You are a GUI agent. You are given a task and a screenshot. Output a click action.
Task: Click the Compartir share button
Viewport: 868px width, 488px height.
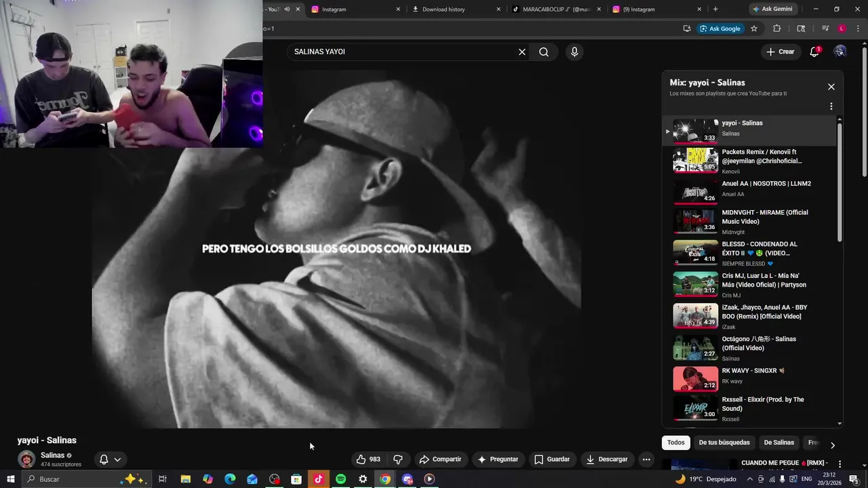coord(440,460)
